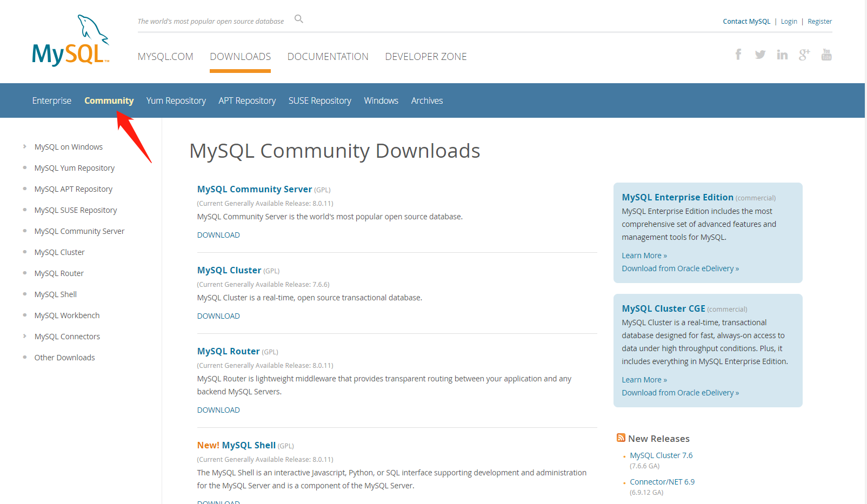
Task: Click DOWNLOAD under MySQL Cluster
Action: 218,316
